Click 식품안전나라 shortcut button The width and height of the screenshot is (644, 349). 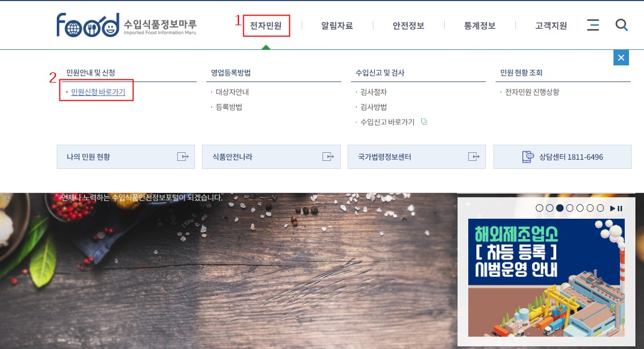(x=271, y=157)
